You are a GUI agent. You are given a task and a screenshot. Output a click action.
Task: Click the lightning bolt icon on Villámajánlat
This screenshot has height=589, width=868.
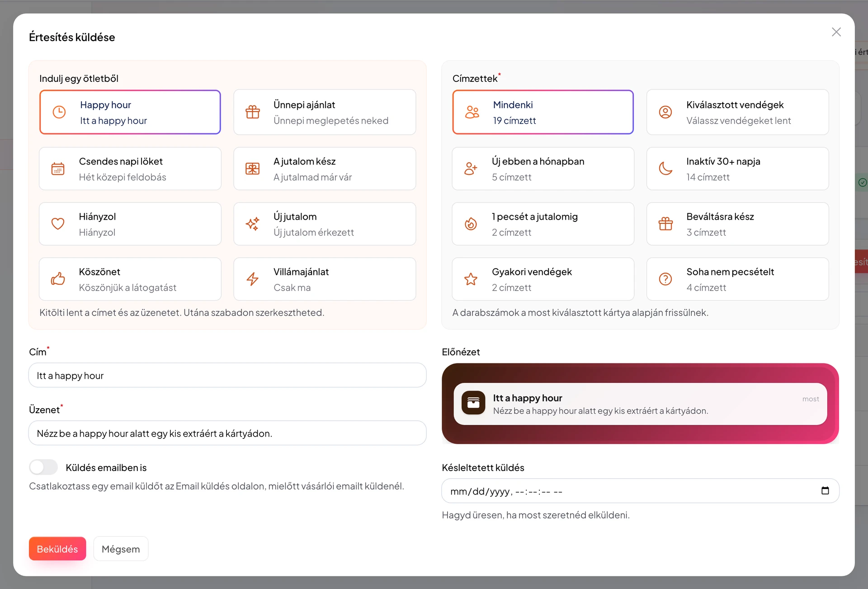click(x=253, y=279)
